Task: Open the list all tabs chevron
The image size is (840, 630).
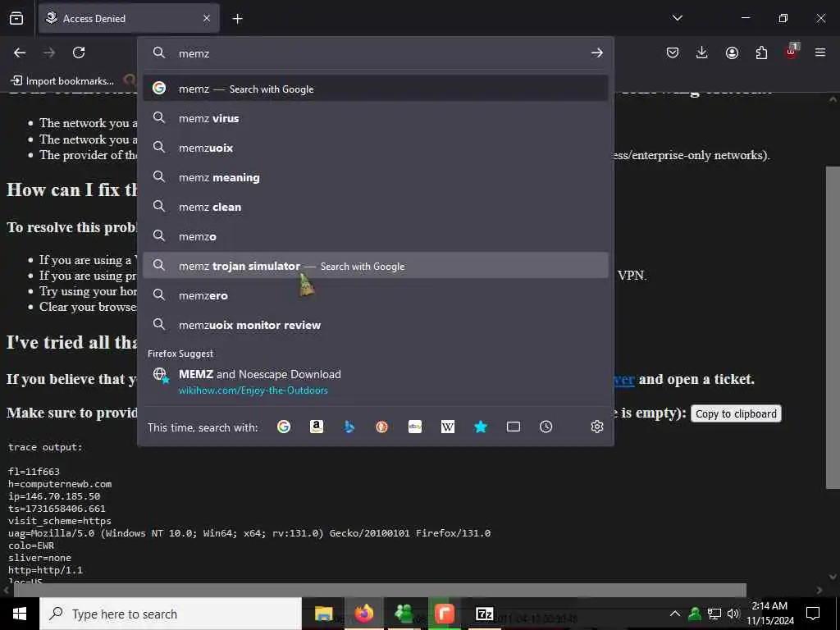Action: 678,18
